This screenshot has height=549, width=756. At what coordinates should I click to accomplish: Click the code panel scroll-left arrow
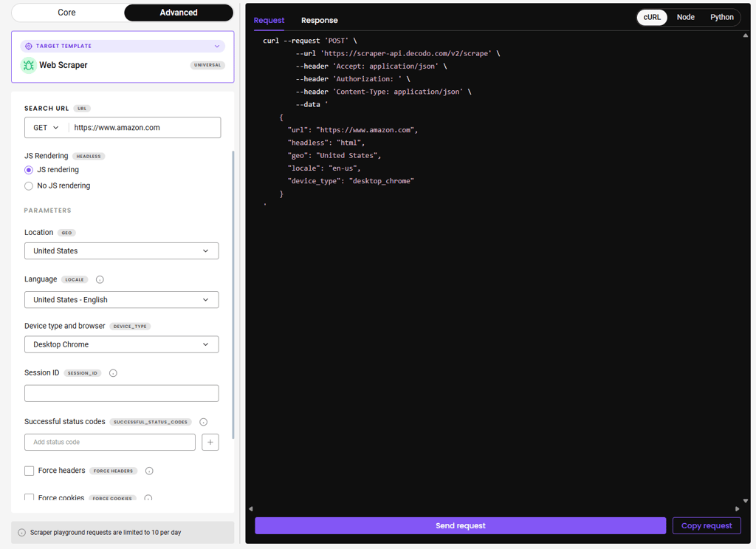click(251, 508)
